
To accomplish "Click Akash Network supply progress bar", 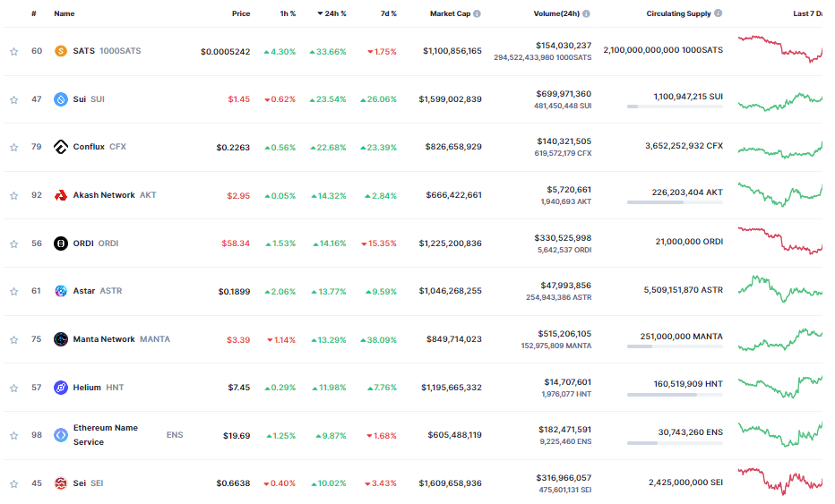I will (675, 202).
